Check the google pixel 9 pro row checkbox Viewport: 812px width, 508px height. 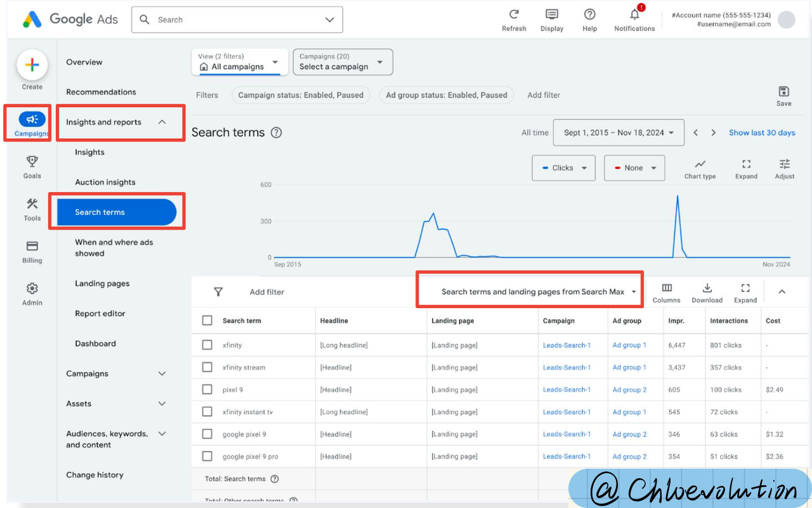[207, 456]
